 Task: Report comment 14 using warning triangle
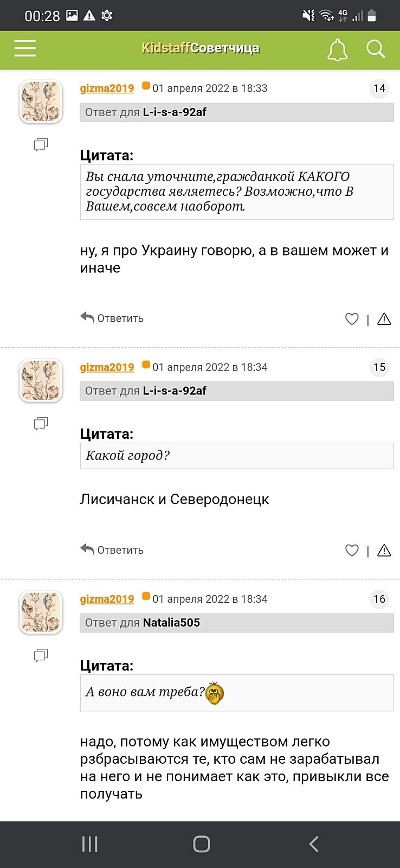(x=384, y=319)
